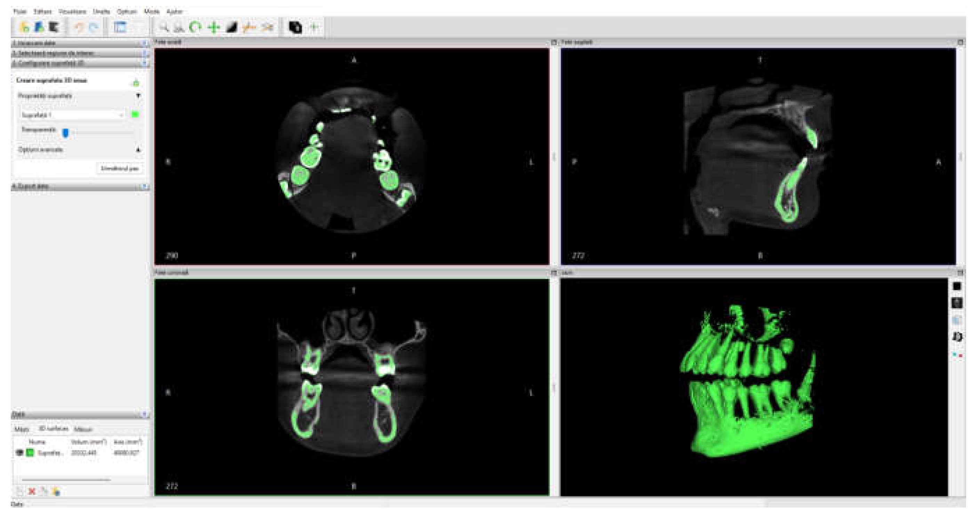Click the green rotate tool icon
980x520 pixels.
click(195, 27)
